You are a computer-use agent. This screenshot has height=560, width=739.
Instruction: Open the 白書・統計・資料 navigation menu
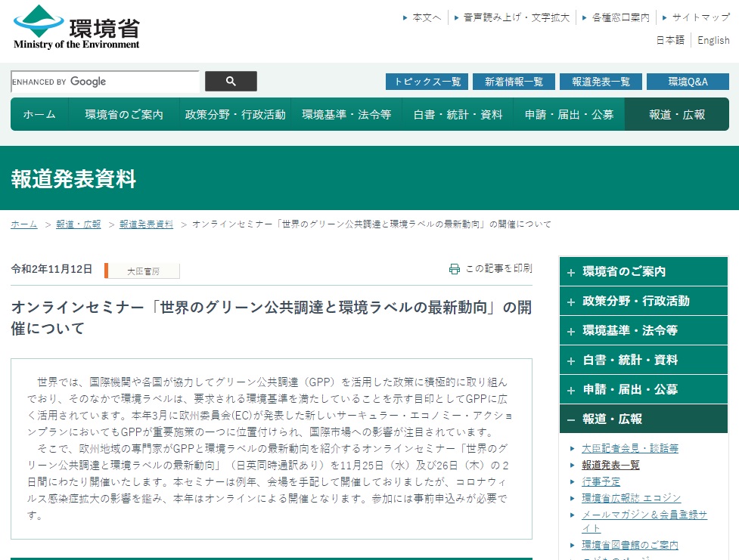458,115
